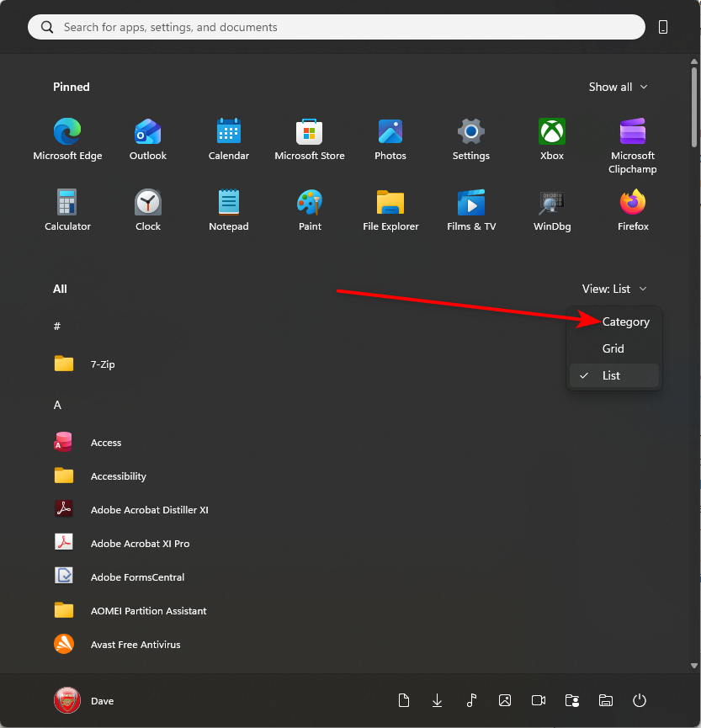The width and height of the screenshot is (701, 728).
Task: Open Notepad from pinned apps
Action: pos(228,210)
